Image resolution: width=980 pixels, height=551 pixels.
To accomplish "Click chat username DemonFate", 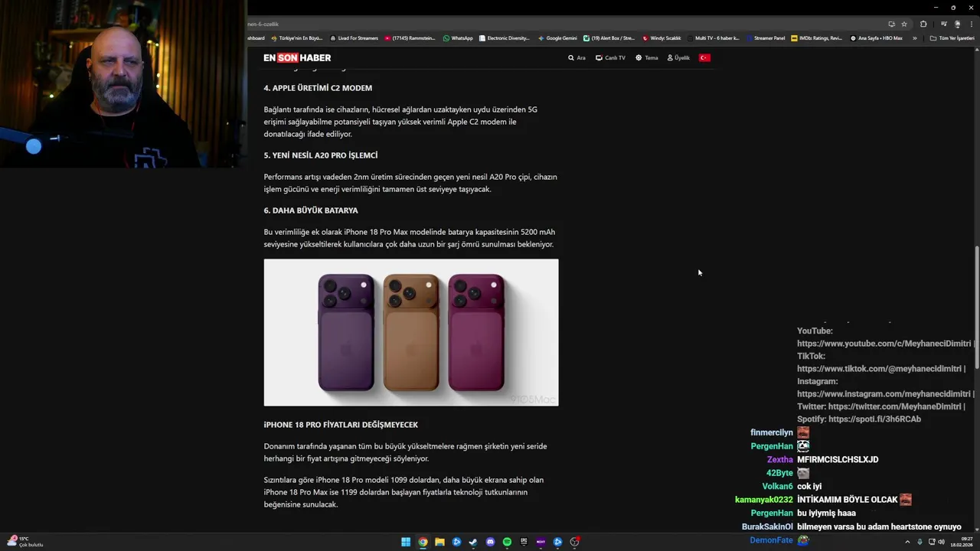I will point(771,540).
